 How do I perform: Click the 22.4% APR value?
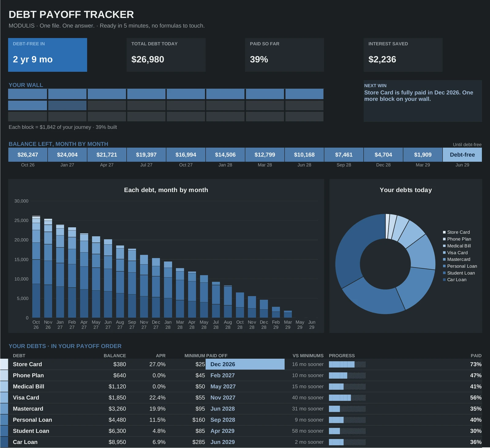(157, 398)
